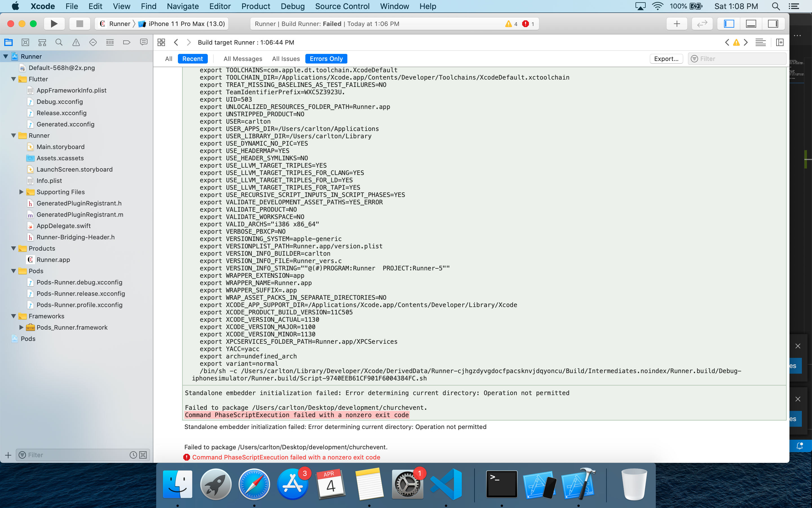Open the iPhone 11 Pro Max destination selector
This screenshot has height=508, width=812.
(x=182, y=24)
